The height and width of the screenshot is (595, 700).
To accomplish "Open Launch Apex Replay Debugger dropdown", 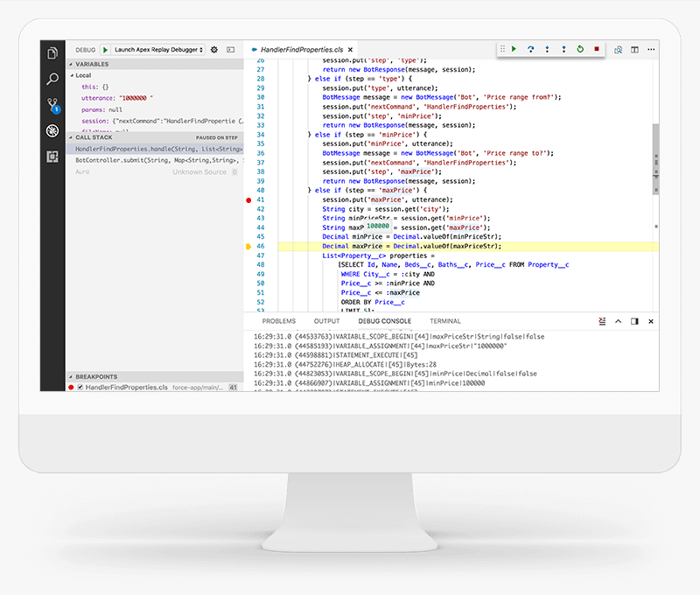I will click(x=158, y=50).
